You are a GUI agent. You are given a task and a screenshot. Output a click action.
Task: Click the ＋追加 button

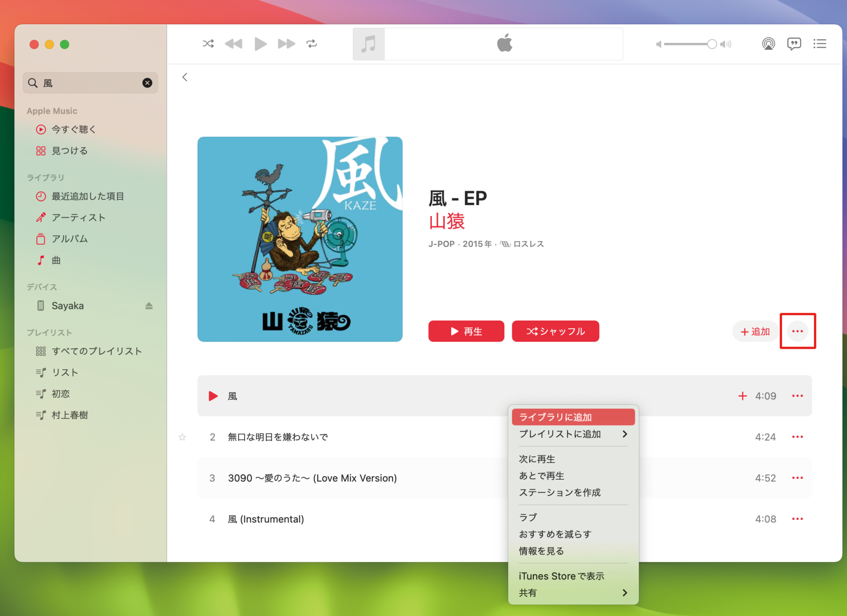755,331
